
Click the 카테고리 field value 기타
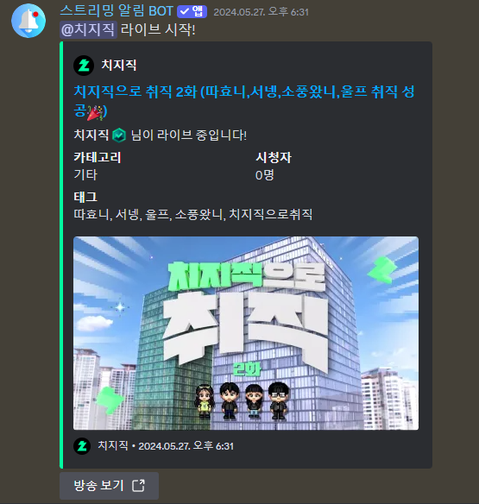[x=85, y=175]
